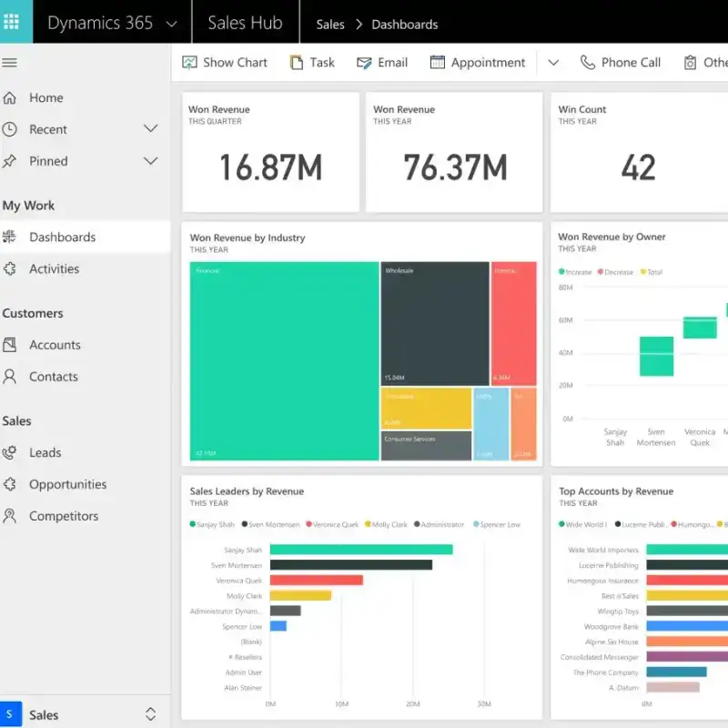Toggle the Administrator legend item
The height and width of the screenshot is (728, 728).
pyautogui.click(x=439, y=525)
